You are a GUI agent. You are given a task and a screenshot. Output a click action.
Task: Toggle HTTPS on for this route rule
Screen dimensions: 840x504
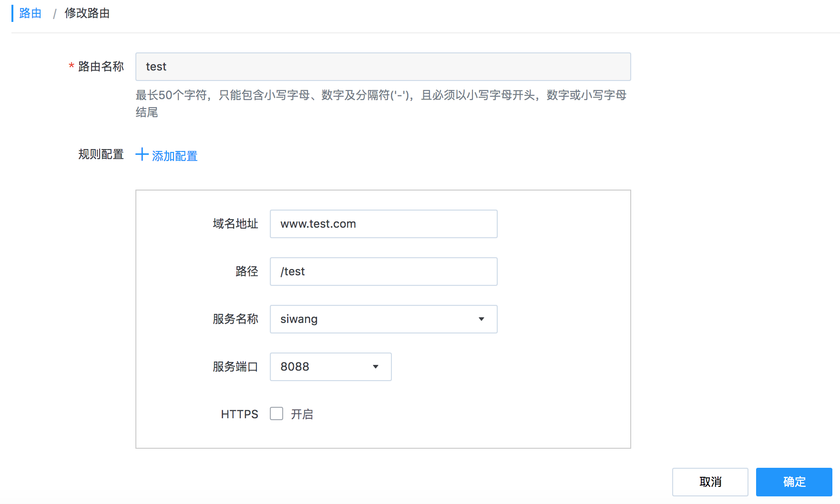pos(276,414)
